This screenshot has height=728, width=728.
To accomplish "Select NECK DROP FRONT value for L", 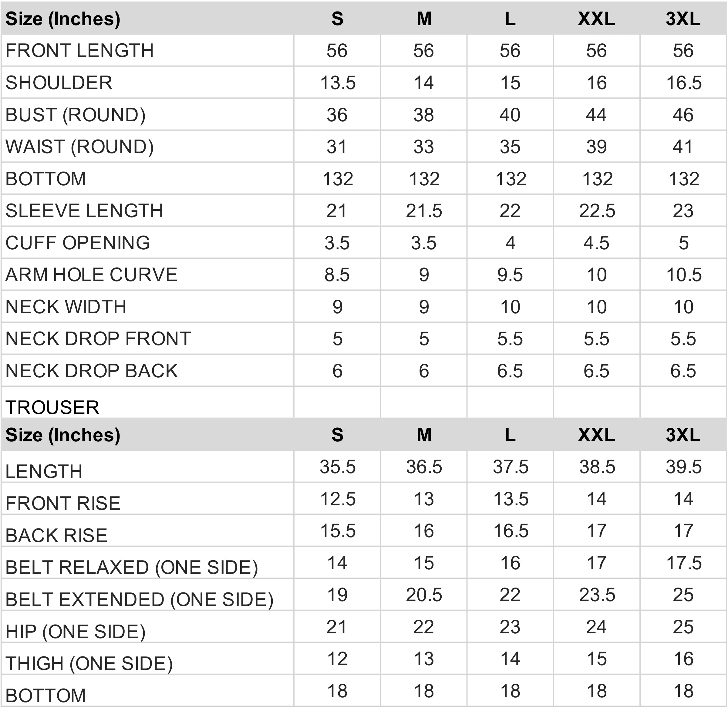I will (510, 339).
